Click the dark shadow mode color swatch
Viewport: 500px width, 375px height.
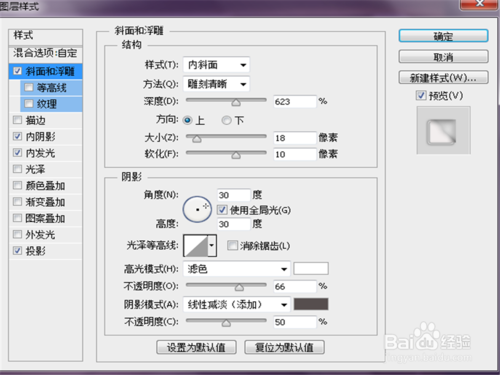(311, 304)
